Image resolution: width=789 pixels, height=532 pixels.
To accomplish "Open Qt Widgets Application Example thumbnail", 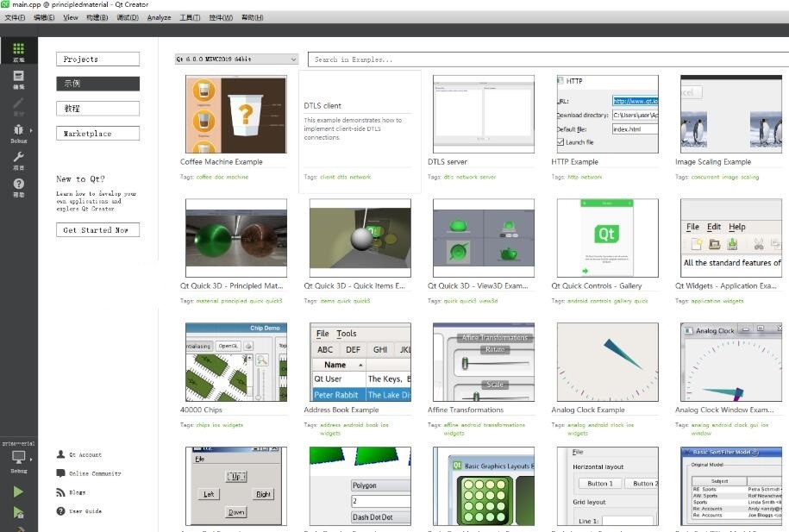I will [731, 238].
